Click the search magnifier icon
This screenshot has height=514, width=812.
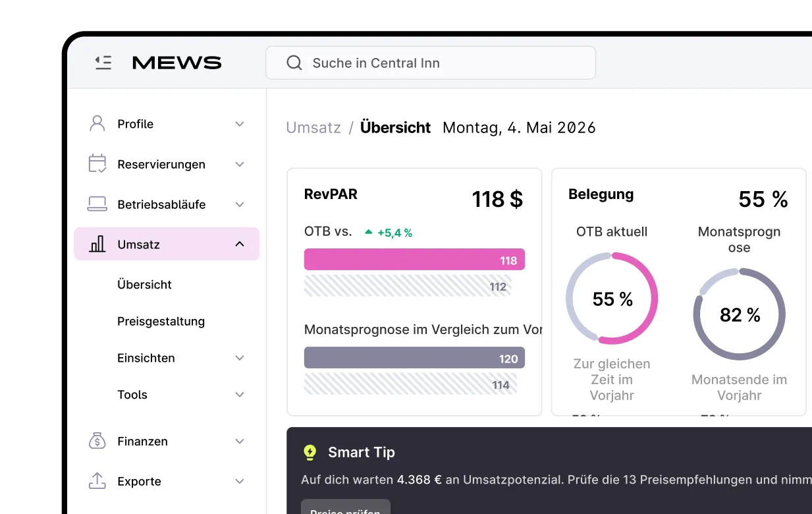[294, 63]
